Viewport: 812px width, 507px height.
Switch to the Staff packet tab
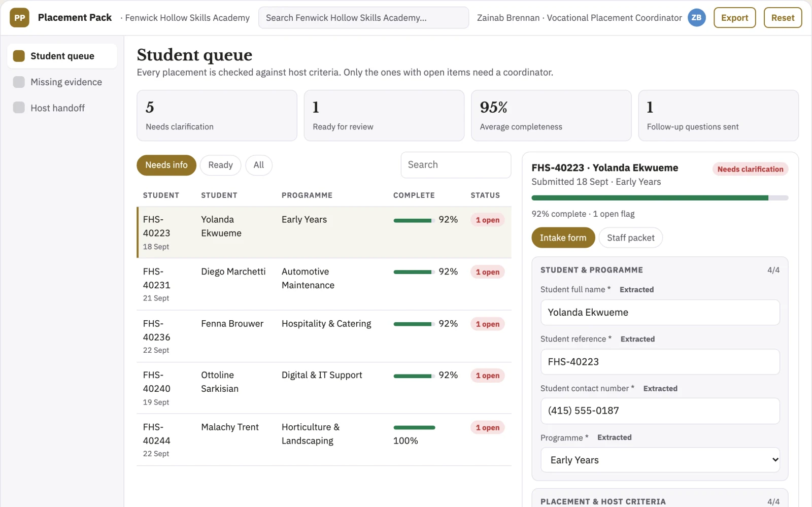coord(631,238)
